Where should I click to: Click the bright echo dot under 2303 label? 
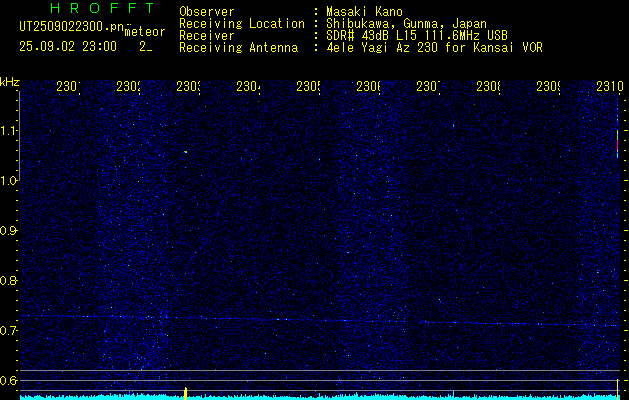[185, 152]
